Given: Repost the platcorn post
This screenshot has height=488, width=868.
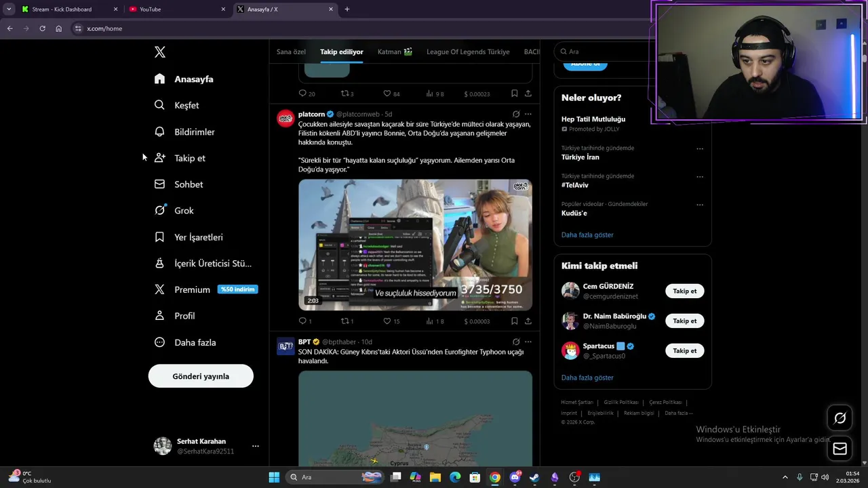Looking at the screenshot, I should point(344,321).
